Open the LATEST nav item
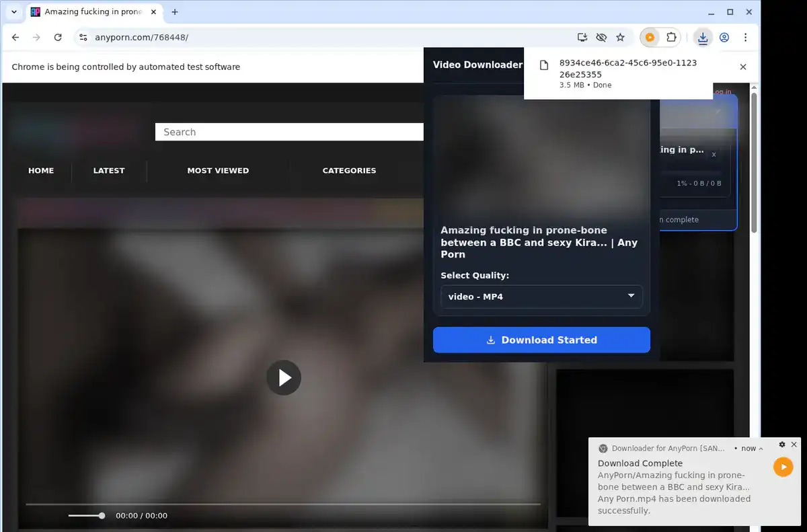 109,171
